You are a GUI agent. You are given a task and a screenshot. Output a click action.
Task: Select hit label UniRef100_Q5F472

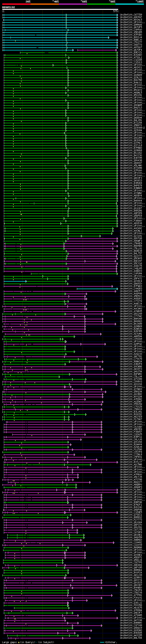pyautogui.click(x=131, y=278)
